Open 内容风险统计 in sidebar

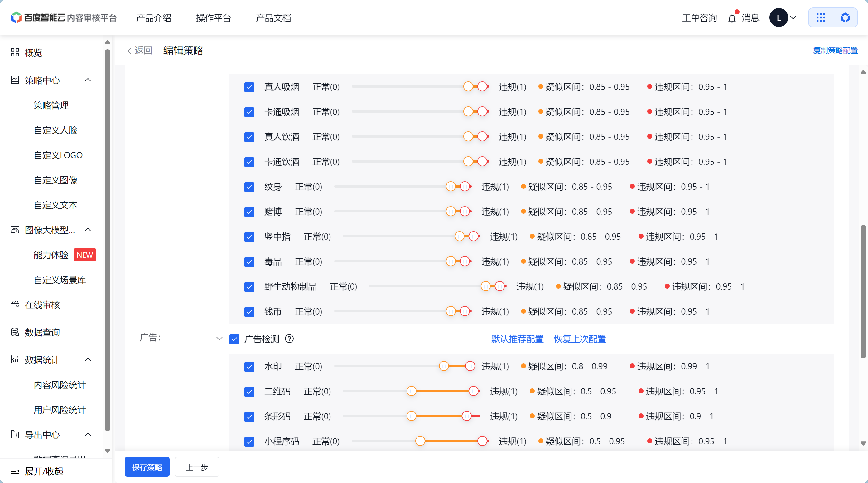60,385
